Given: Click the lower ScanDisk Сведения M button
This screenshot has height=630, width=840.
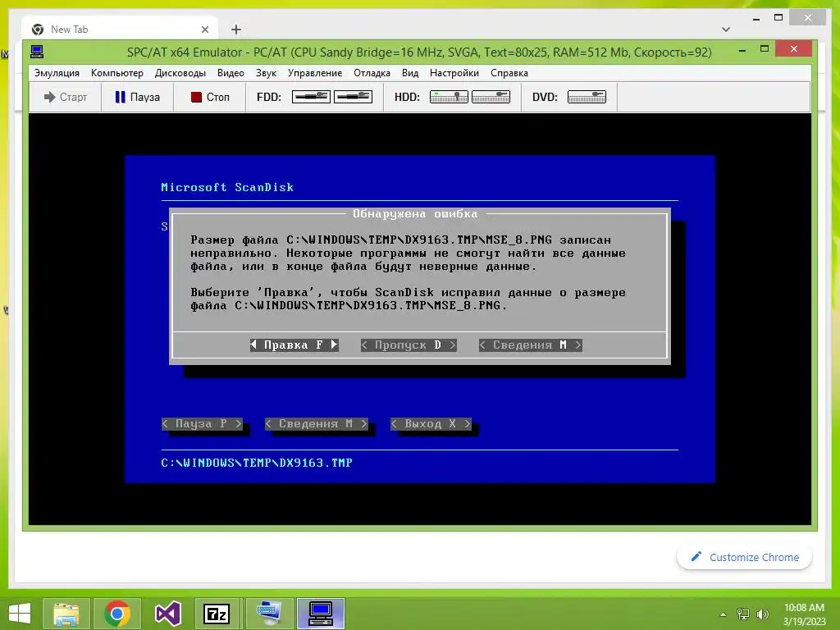Looking at the screenshot, I should tap(316, 424).
